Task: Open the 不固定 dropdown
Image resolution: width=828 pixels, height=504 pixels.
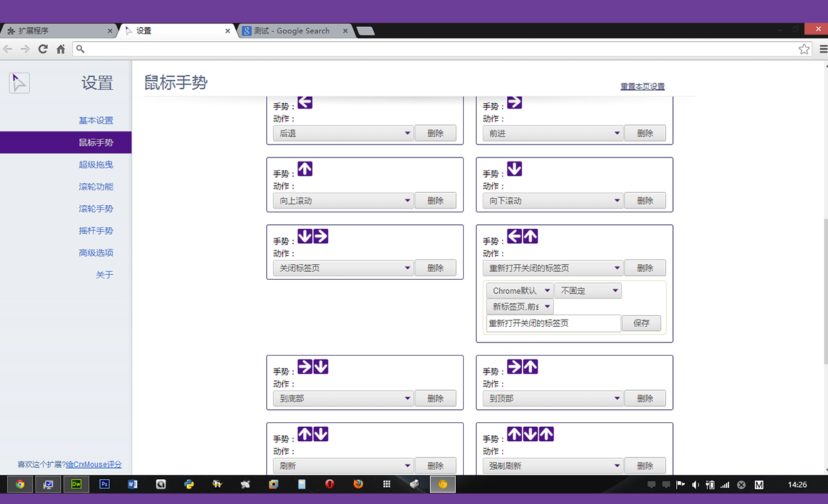Action: click(x=587, y=291)
